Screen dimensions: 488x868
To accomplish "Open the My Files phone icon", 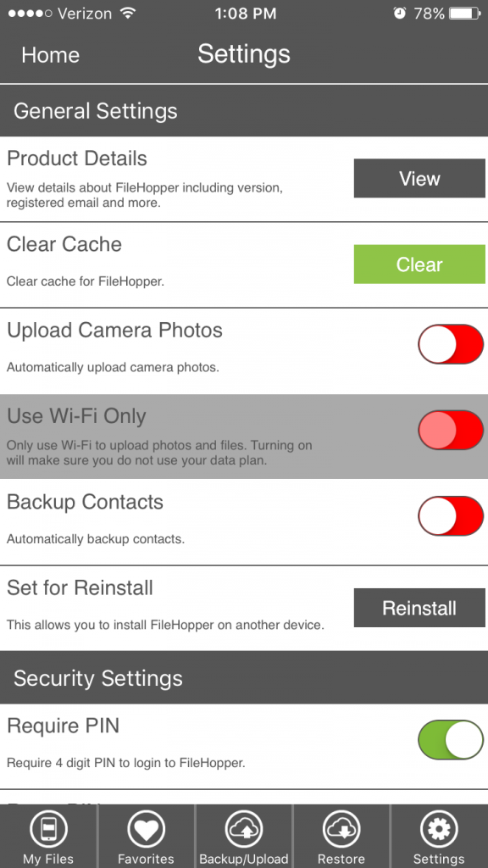I will [x=48, y=829].
